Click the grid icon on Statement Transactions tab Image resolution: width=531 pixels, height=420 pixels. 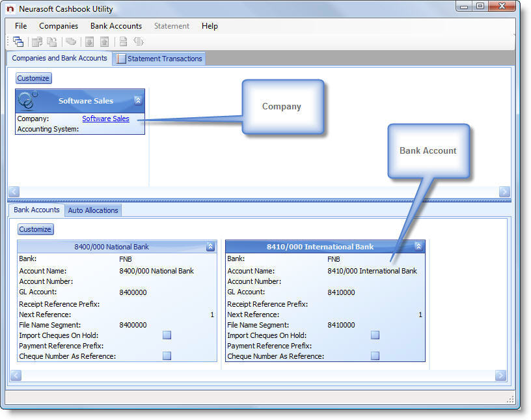121,59
